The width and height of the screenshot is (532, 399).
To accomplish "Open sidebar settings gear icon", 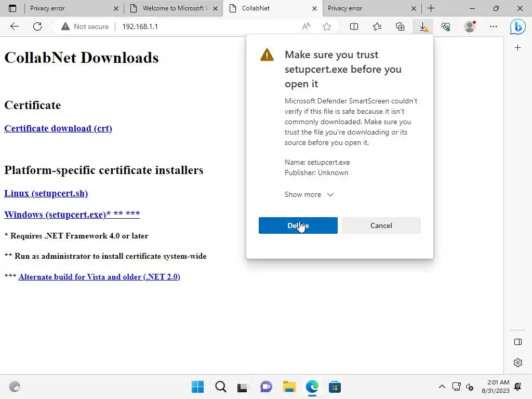I will (x=518, y=362).
